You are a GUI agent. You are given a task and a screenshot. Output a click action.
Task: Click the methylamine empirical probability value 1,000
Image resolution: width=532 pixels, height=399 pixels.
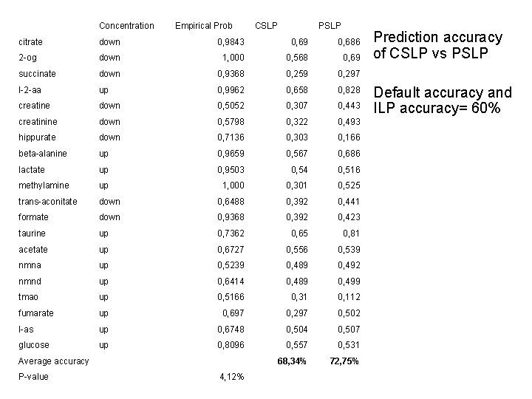(x=233, y=185)
